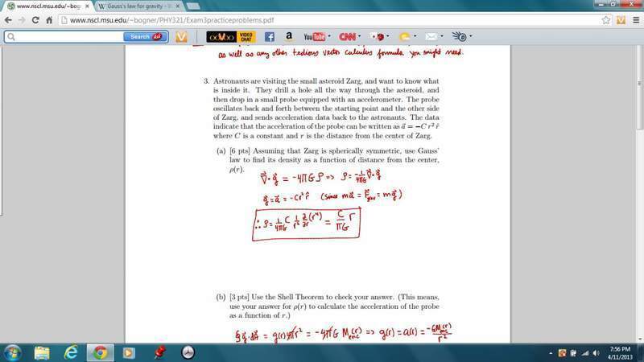Expand the CNN toolbar dropdown arrow
Screen dimensions: 644x362
[360, 37]
